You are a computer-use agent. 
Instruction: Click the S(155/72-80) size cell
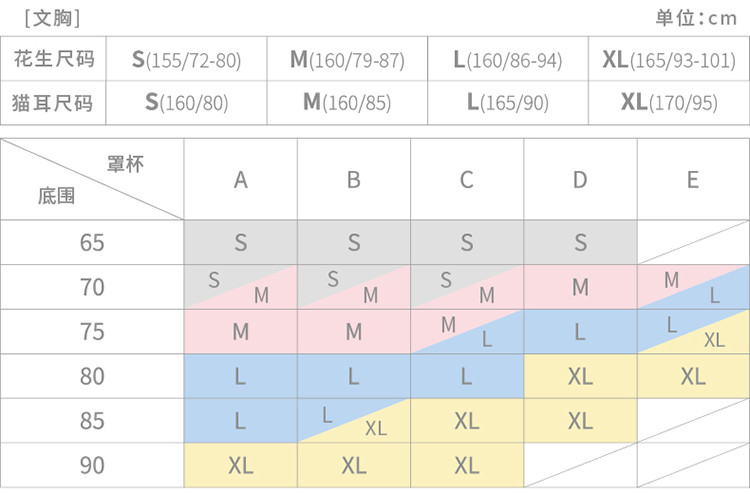coord(187,60)
